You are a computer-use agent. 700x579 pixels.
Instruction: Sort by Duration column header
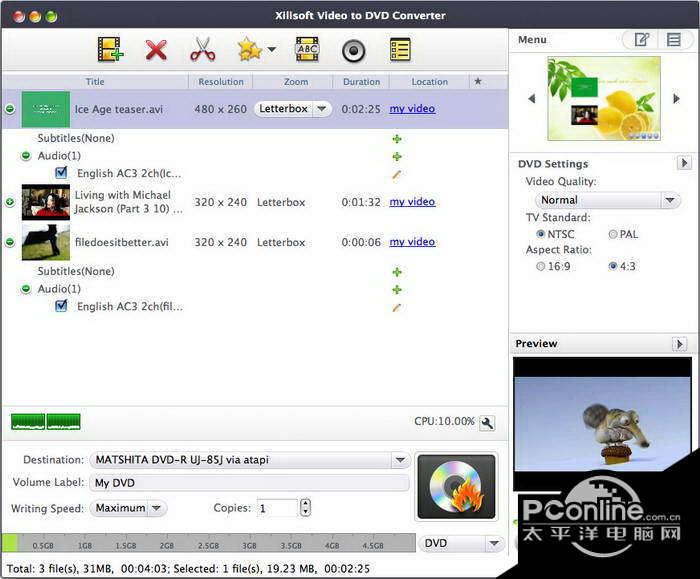(362, 82)
